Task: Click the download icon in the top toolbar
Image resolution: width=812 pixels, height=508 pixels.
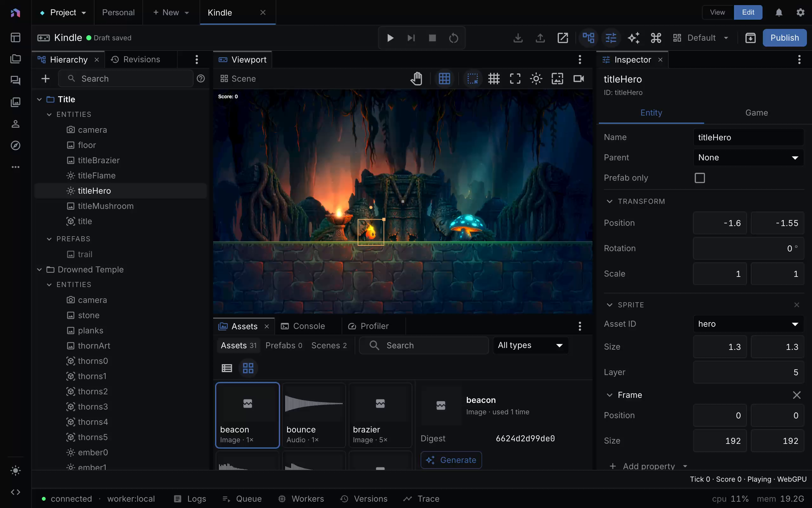Action: pyautogui.click(x=518, y=38)
